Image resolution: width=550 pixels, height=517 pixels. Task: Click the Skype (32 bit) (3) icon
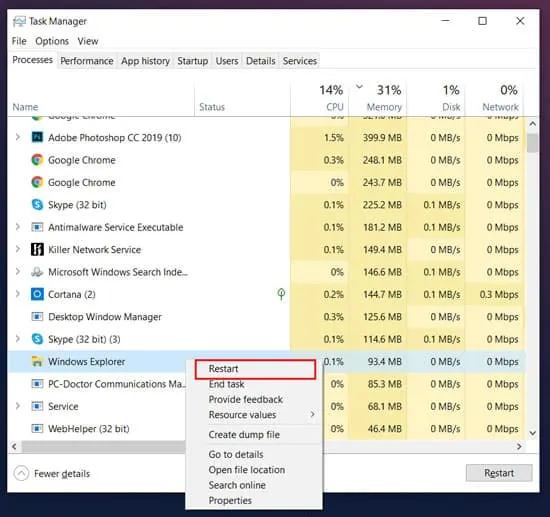coord(37,339)
